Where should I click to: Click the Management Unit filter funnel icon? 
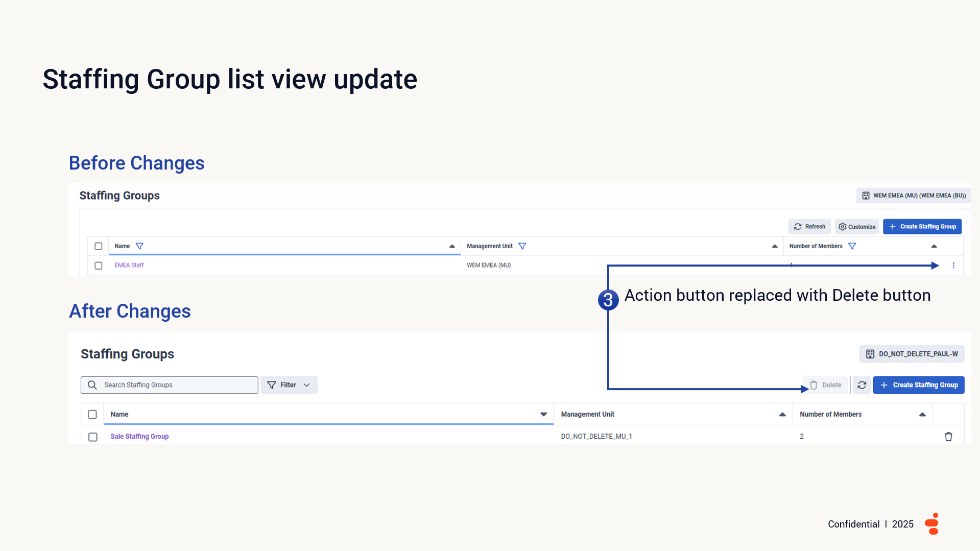tap(522, 246)
